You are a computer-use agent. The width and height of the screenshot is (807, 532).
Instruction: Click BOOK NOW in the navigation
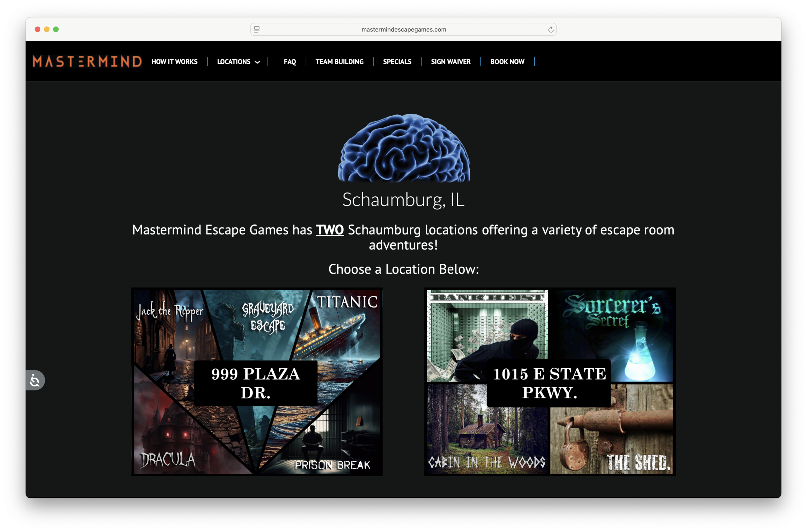click(x=507, y=62)
